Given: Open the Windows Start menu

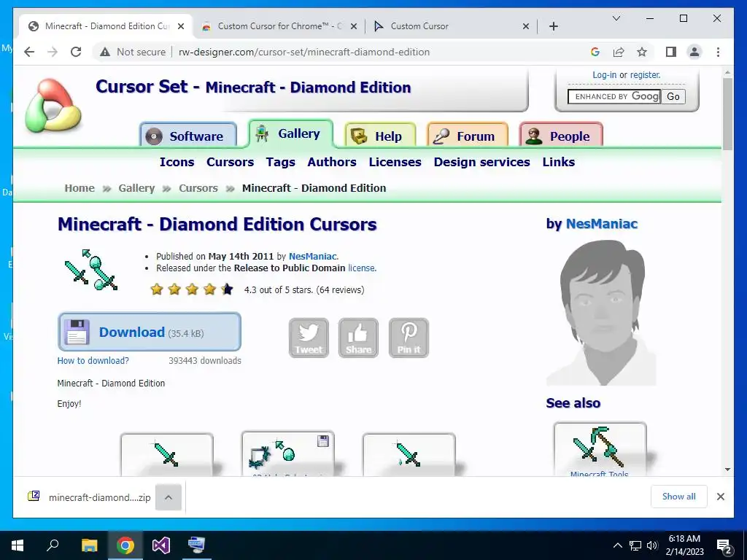Looking at the screenshot, I should [18, 545].
